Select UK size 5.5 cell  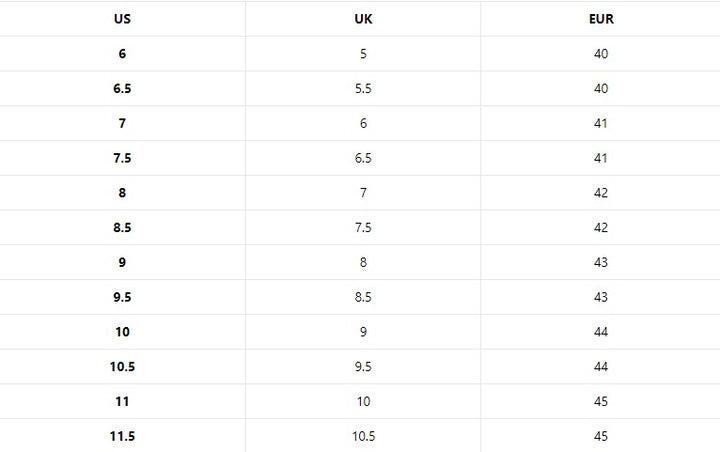(x=363, y=89)
